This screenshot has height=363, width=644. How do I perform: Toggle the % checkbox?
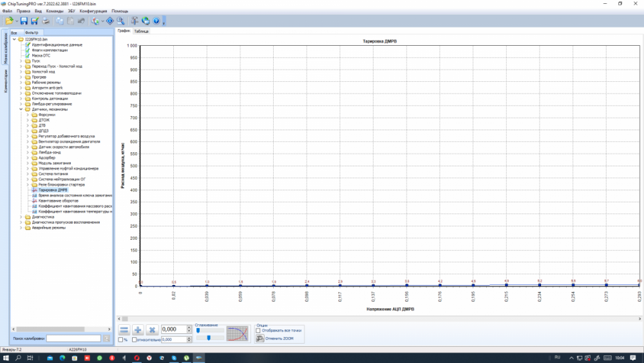coord(121,340)
